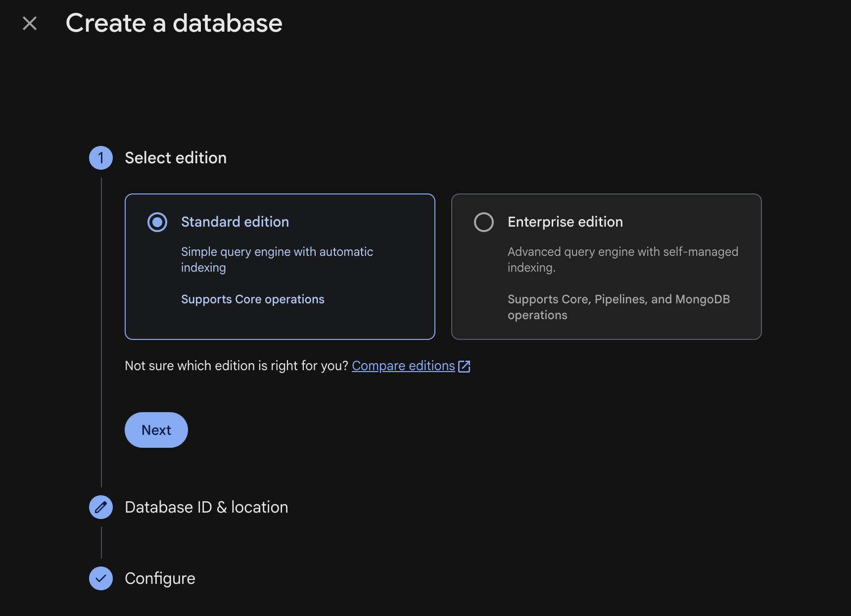This screenshot has width=851, height=616.
Task: Click the external link icon after Compare editions
Action: [x=465, y=366]
